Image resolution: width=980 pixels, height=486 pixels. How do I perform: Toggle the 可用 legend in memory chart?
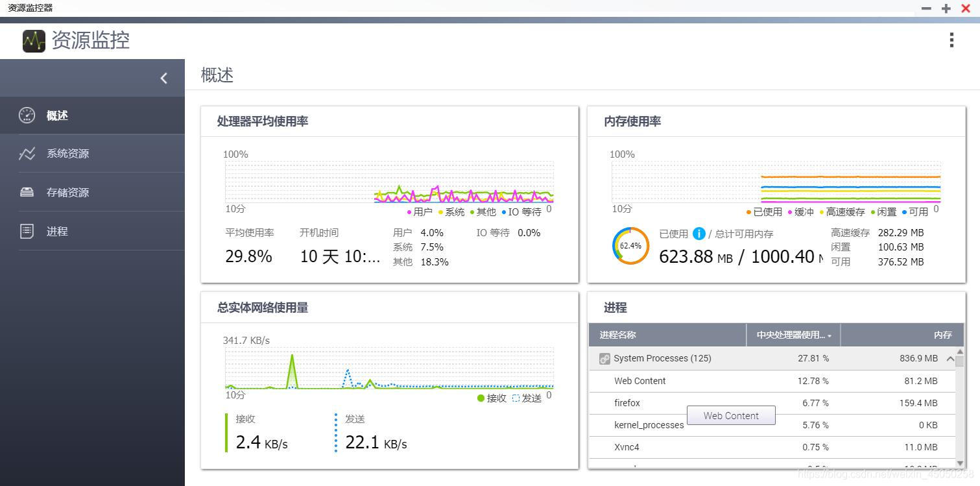(x=915, y=212)
